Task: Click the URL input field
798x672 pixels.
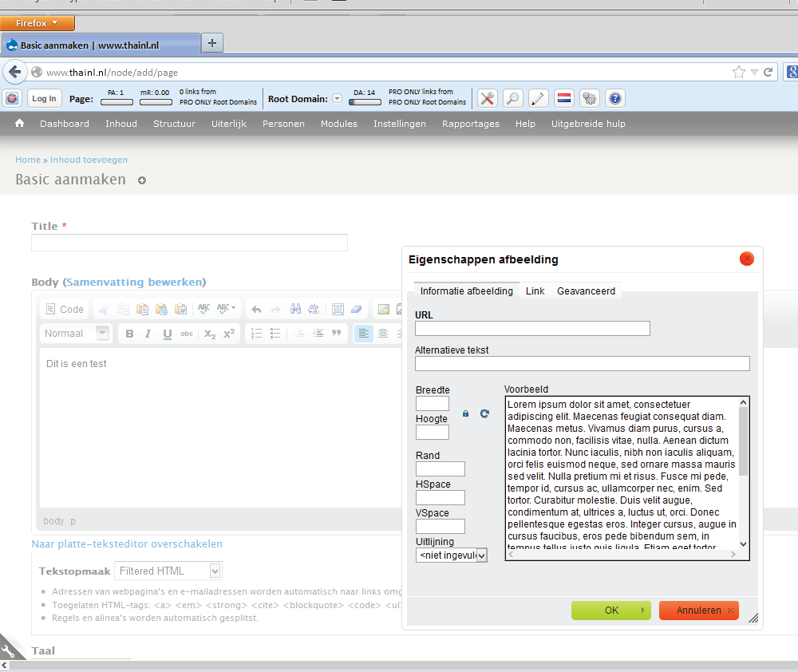Action: pyautogui.click(x=532, y=328)
